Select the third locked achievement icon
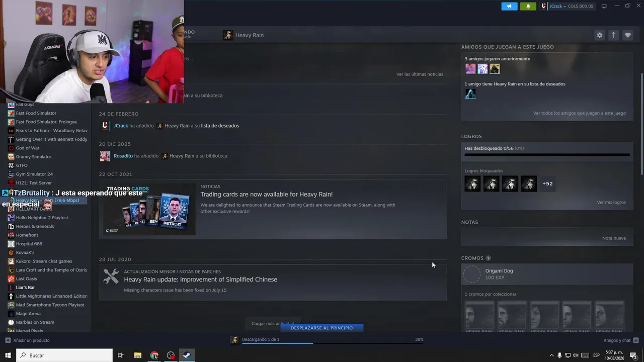The image size is (644, 362). click(510, 184)
